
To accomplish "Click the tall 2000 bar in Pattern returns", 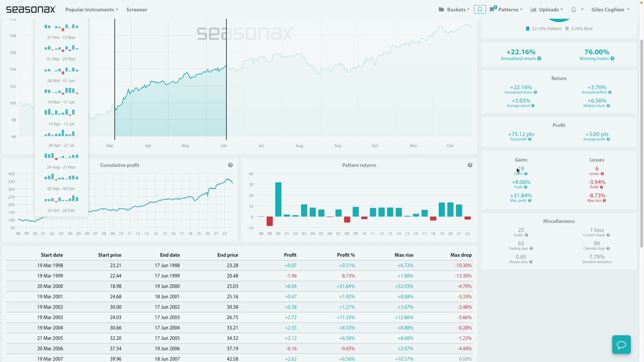I will [x=278, y=199].
